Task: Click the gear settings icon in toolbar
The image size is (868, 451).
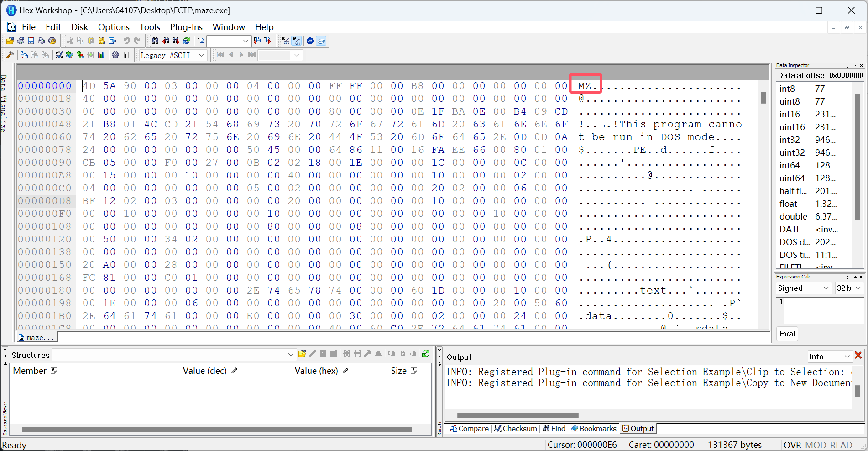Action: click(115, 55)
